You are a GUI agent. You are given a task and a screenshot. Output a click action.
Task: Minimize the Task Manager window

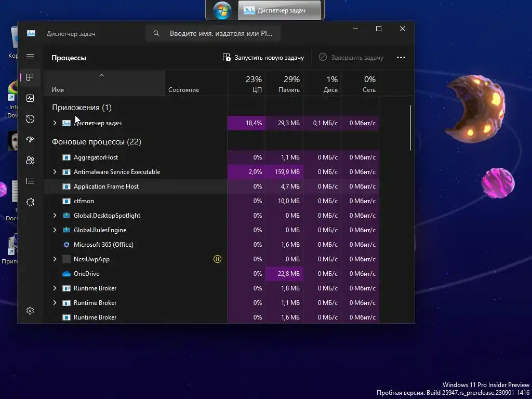(x=355, y=29)
